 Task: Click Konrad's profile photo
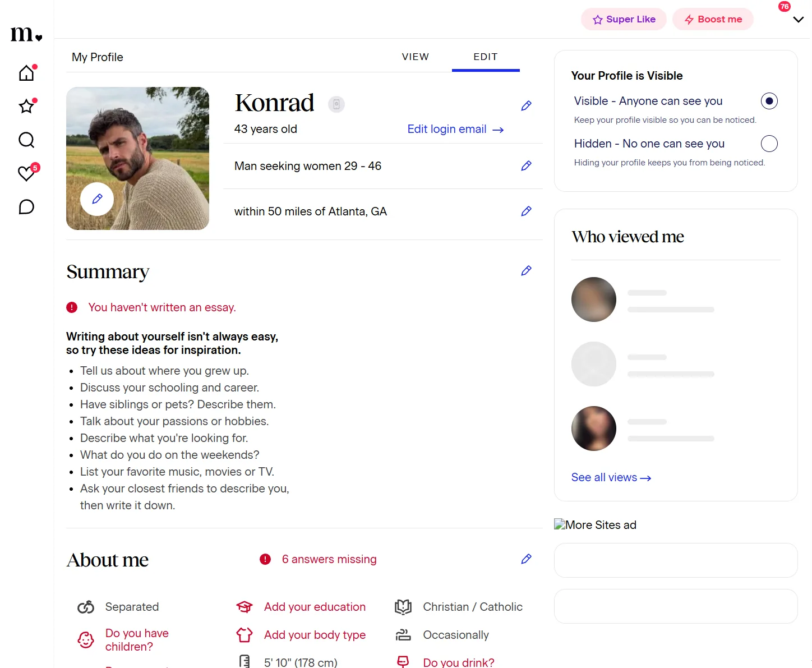click(137, 158)
